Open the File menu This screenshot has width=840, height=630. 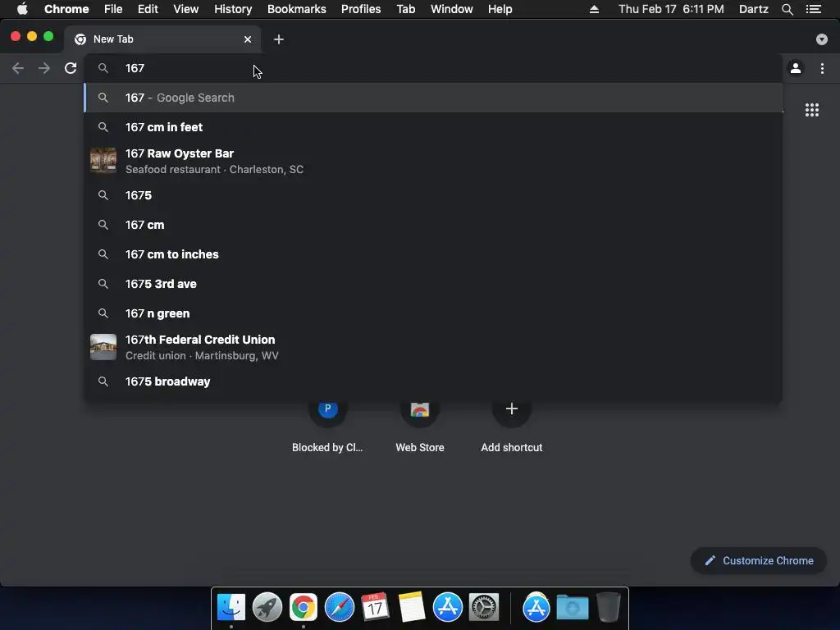click(x=113, y=9)
